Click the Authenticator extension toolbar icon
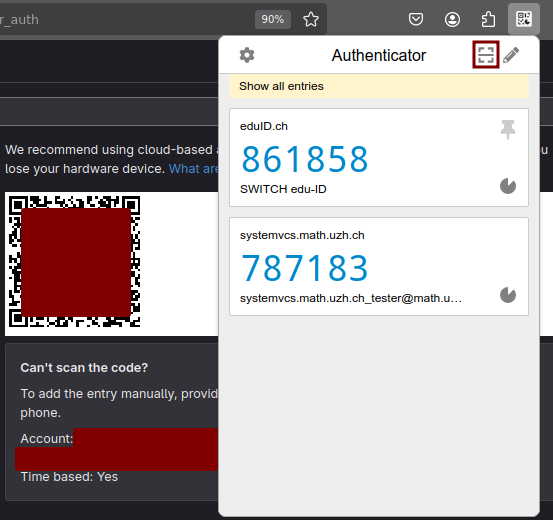This screenshot has width=553, height=520. click(524, 19)
